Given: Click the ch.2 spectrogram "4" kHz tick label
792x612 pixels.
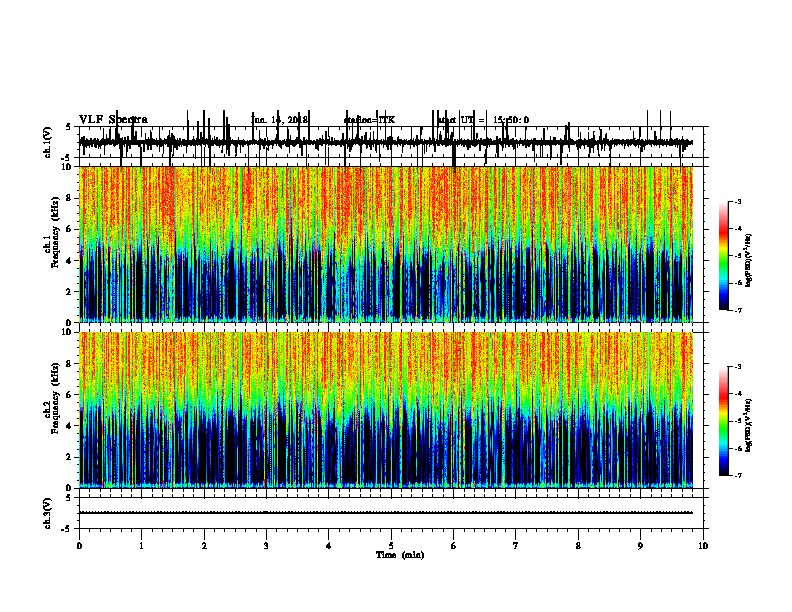Looking at the screenshot, I should tap(70, 426).
